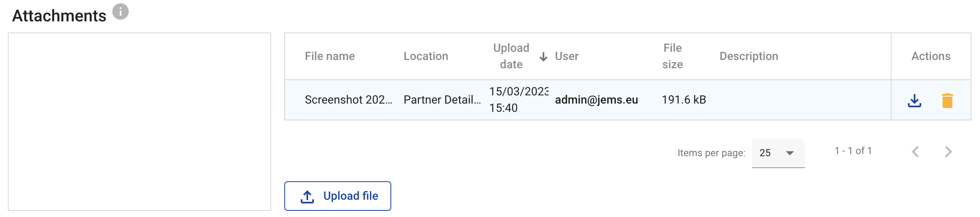Sort by User column header
This screenshot has height=217, width=980.
[x=567, y=56]
